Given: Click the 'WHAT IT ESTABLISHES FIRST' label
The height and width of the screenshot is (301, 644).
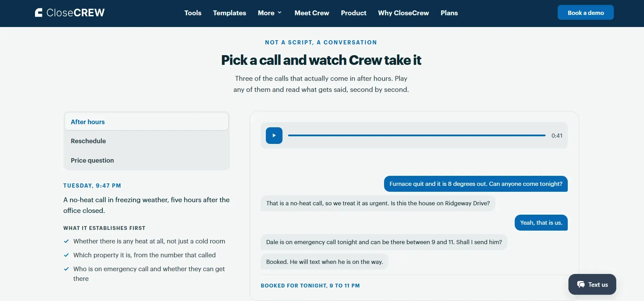Looking at the screenshot, I should (104, 228).
